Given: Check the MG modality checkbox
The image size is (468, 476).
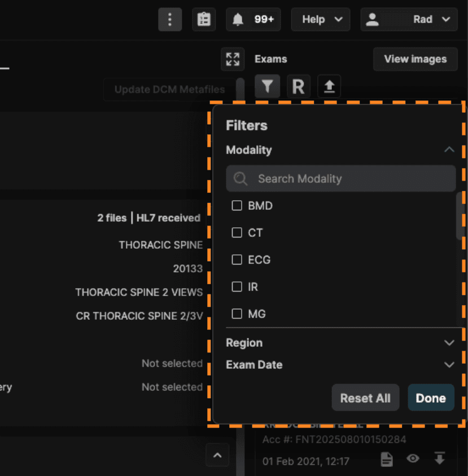Looking at the screenshot, I should [237, 314].
